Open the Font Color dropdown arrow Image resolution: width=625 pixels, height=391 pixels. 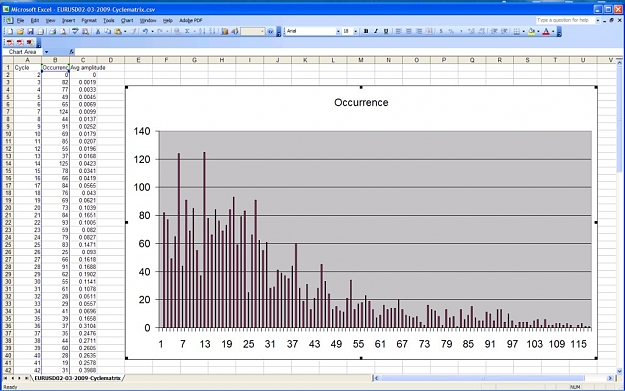tap(553, 31)
